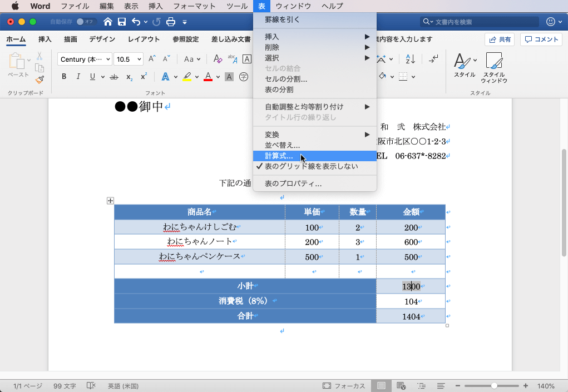Open feedback smiley icon
The image size is (568, 392).
(551, 22)
